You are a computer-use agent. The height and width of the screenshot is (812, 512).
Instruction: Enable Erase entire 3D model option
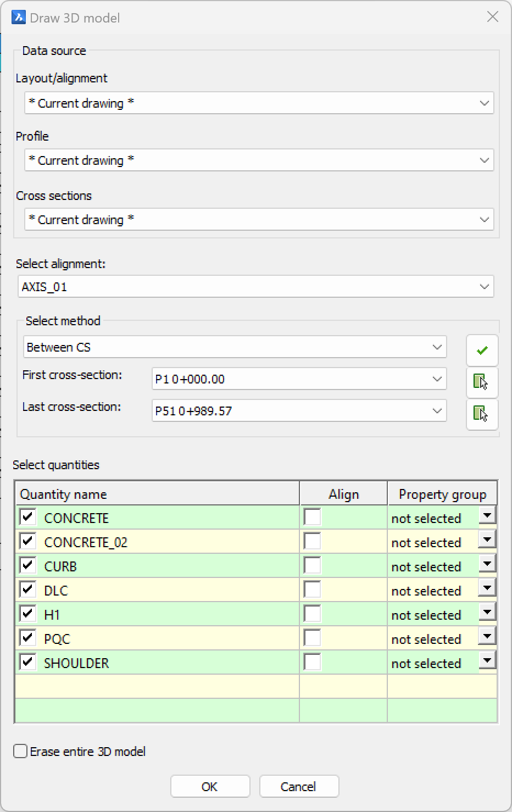point(20,751)
